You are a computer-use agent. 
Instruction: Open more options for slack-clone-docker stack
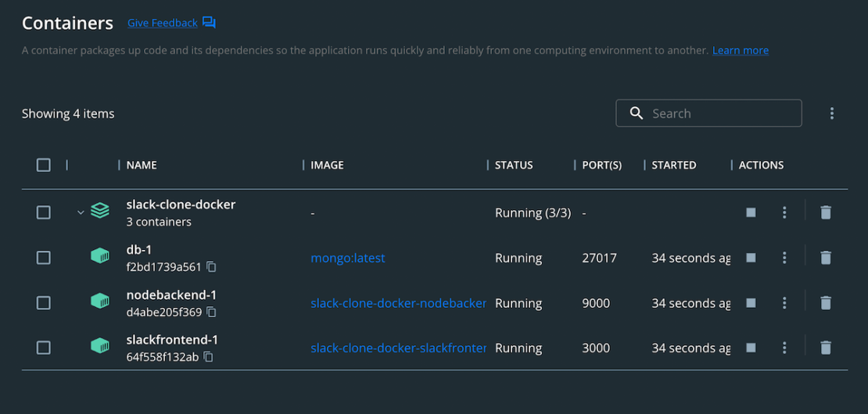(x=784, y=212)
